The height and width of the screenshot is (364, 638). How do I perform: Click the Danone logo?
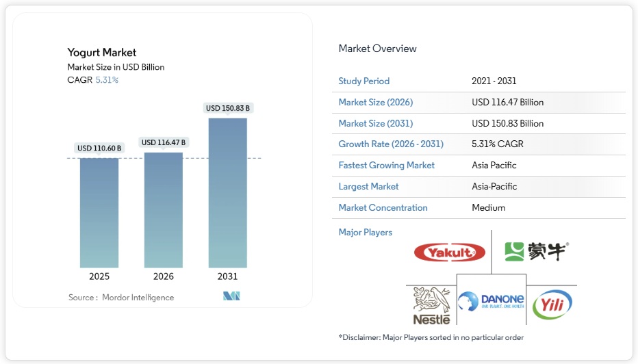[x=491, y=302]
